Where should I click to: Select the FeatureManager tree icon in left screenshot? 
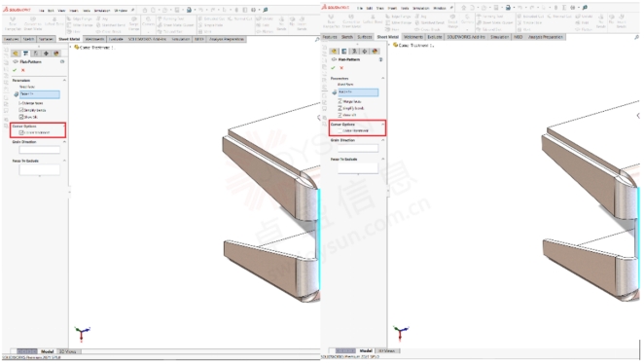(x=16, y=54)
